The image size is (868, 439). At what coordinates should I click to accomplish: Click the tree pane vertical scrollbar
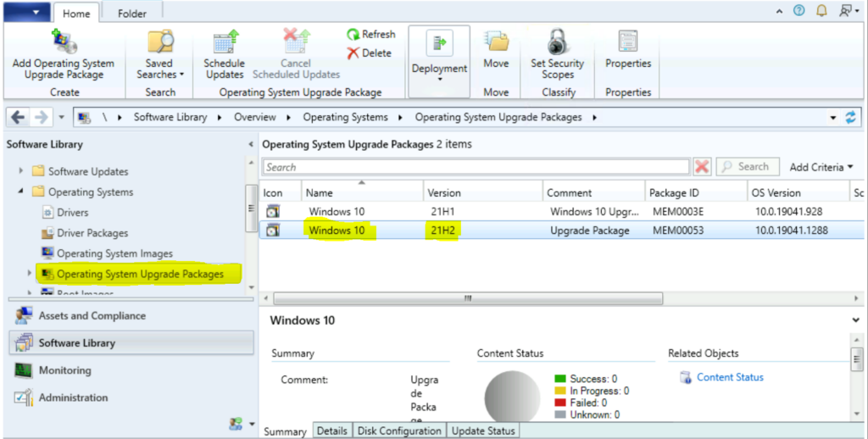pos(251,208)
